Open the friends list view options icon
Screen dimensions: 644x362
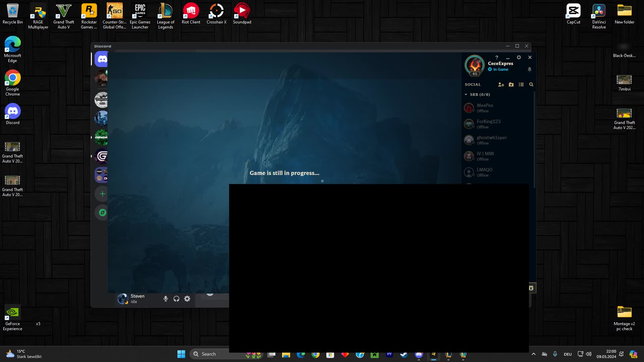[521, 85]
